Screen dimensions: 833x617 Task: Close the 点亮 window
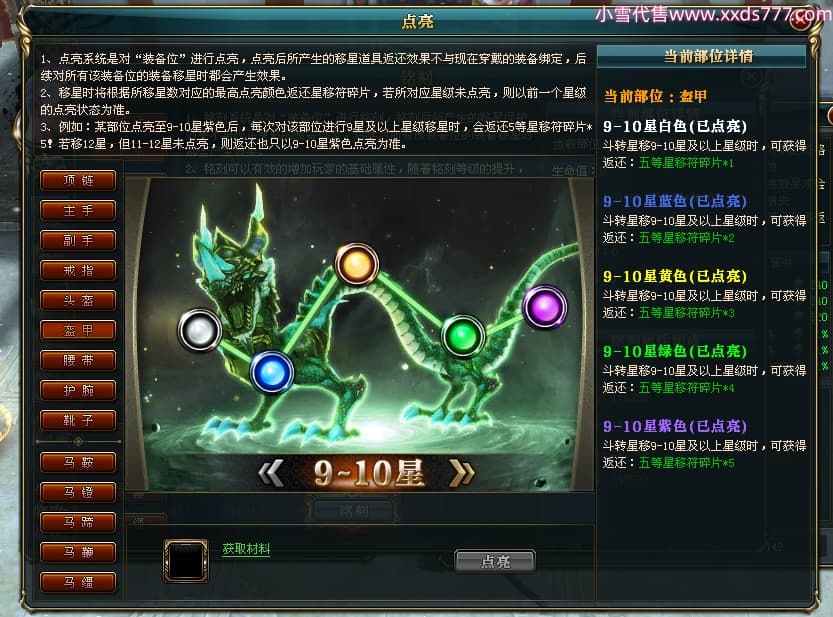click(x=802, y=20)
